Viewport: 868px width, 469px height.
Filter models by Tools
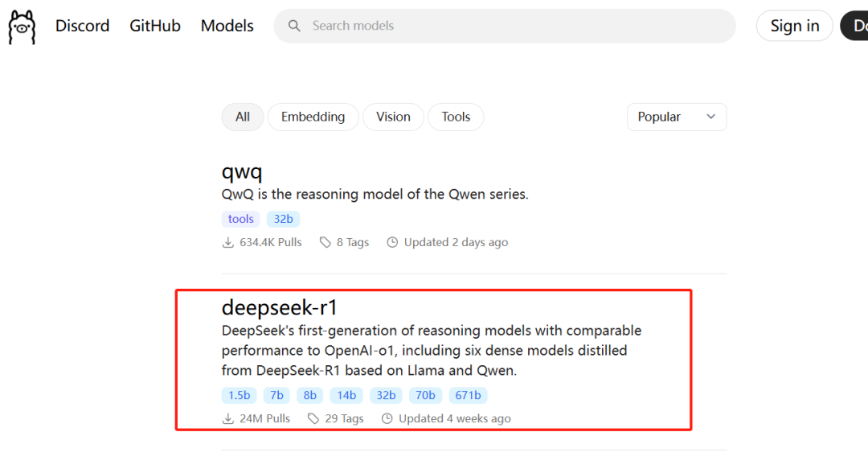point(456,117)
